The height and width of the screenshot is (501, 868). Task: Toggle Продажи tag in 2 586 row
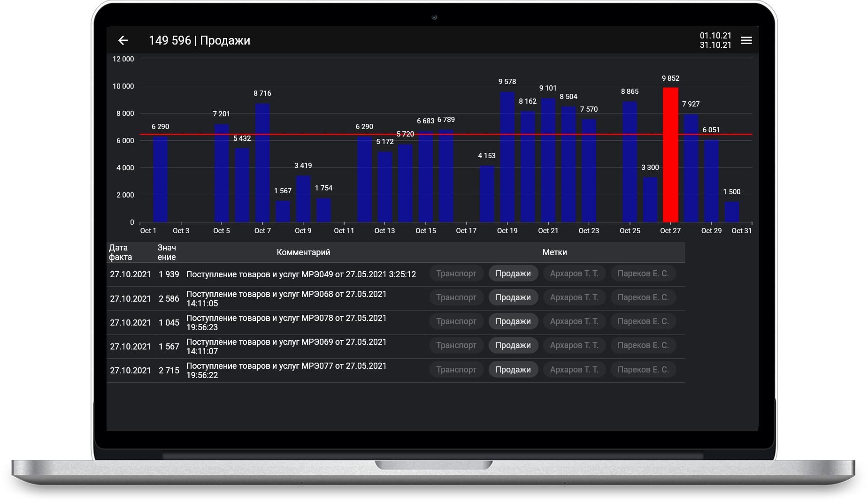click(513, 297)
